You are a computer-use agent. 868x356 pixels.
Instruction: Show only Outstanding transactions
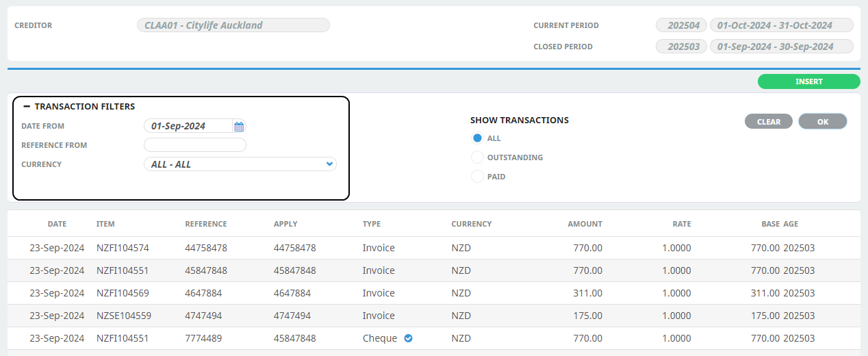(478, 157)
